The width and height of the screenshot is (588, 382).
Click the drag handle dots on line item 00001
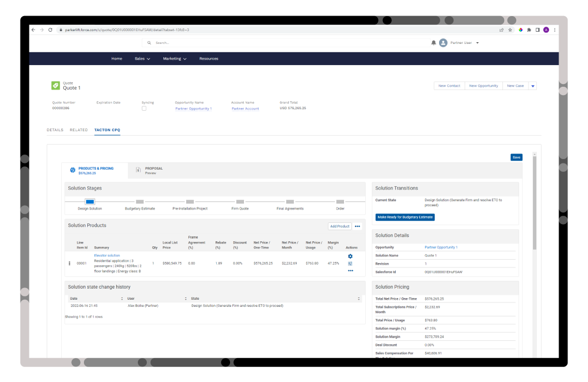pyautogui.click(x=69, y=263)
